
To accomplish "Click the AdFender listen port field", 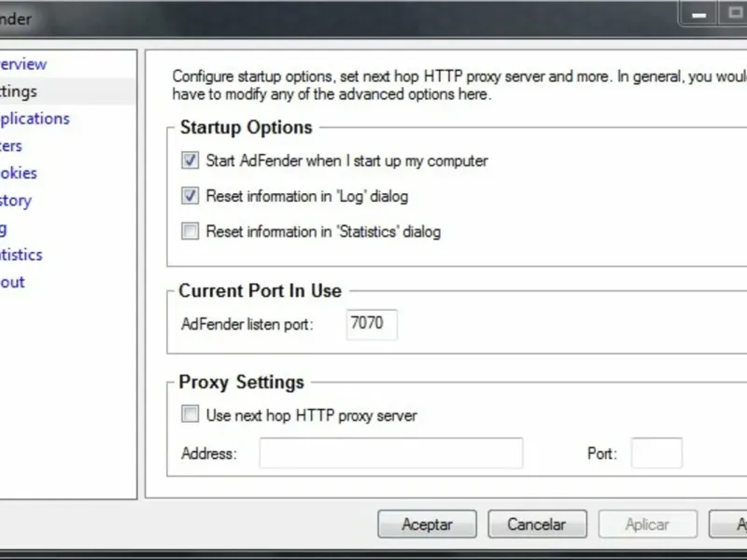I will [372, 324].
